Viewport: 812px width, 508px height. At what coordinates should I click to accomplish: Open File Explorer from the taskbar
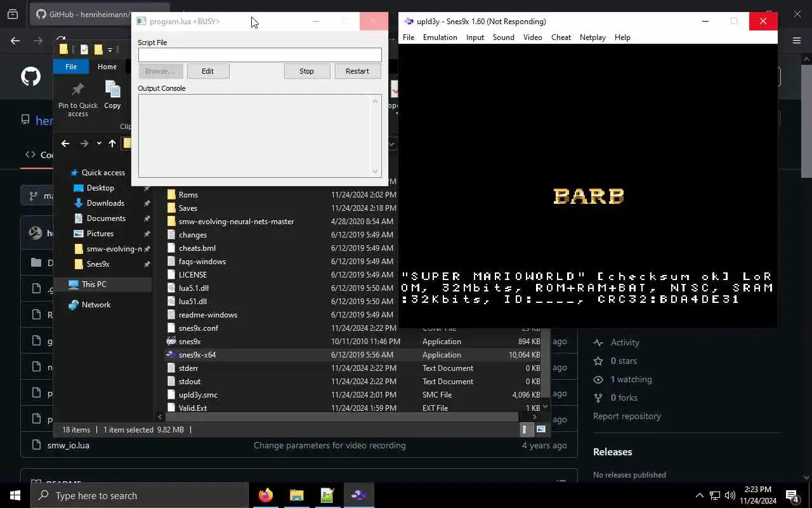(x=296, y=495)
